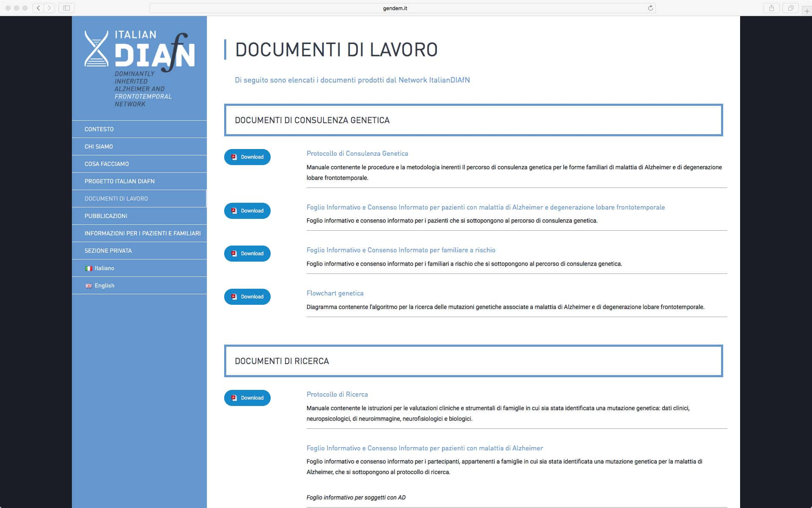The image size is (812, 508).
Task: Open the PUBBLICAZIONI page
Action: [x=139, y=216]
